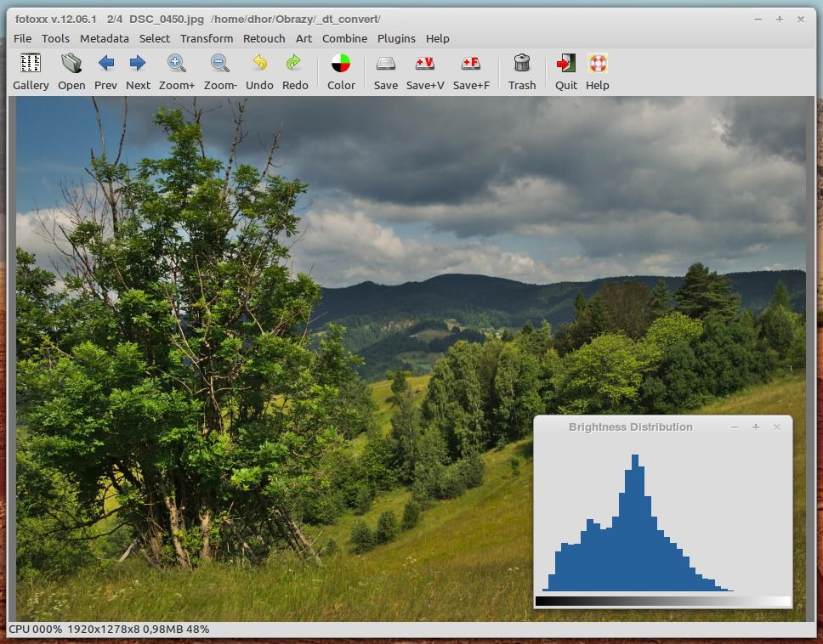
Task: Open the Help menu in menu bar
Action: click(437, 38)
